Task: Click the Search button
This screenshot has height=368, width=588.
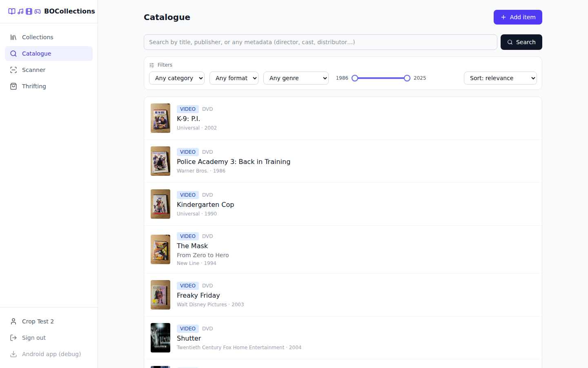Action: tap(521, 42)
